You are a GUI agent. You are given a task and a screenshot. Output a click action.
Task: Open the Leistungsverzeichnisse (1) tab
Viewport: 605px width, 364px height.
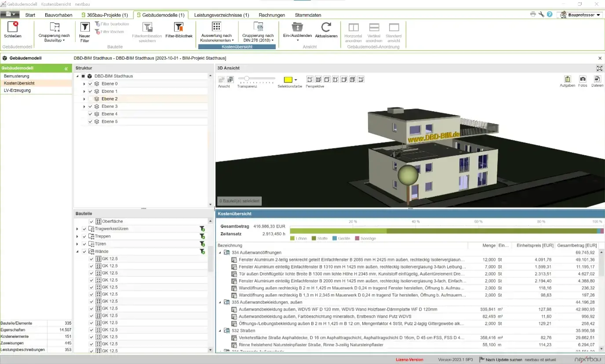(x=221, y=15)
